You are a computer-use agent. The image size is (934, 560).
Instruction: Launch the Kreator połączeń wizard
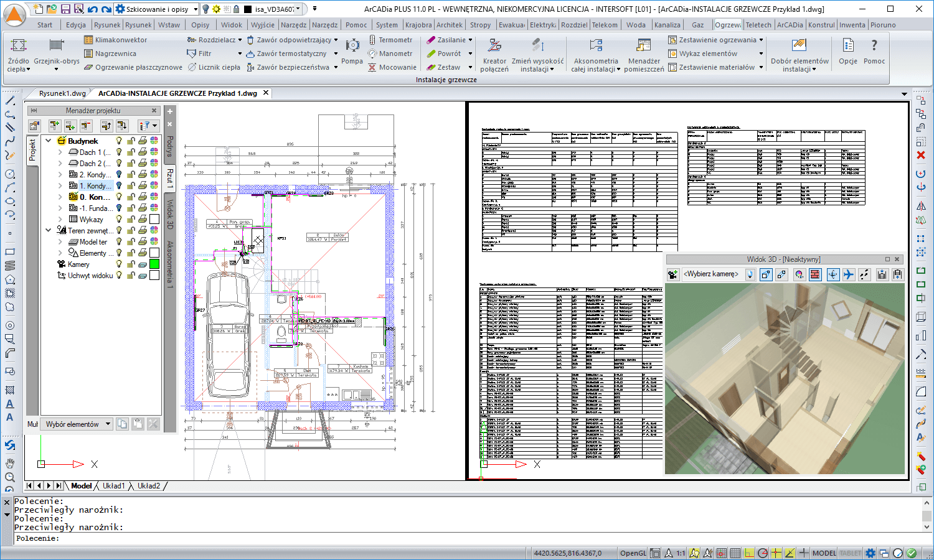coord(494,55)
